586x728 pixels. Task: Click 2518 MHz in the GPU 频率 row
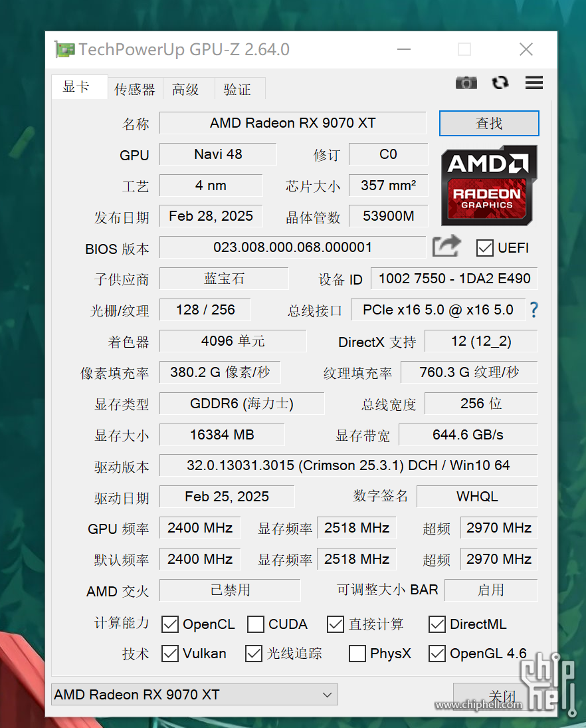(357, 528)
